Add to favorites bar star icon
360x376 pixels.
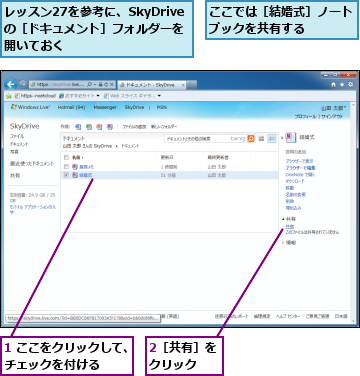[x=9, y=96]
